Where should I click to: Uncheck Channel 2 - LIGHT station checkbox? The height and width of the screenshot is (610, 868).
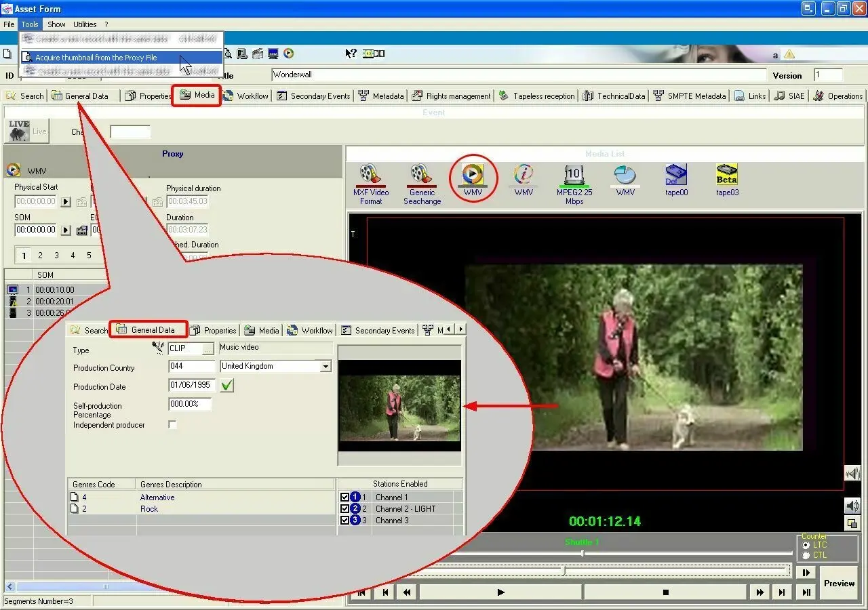344,509
